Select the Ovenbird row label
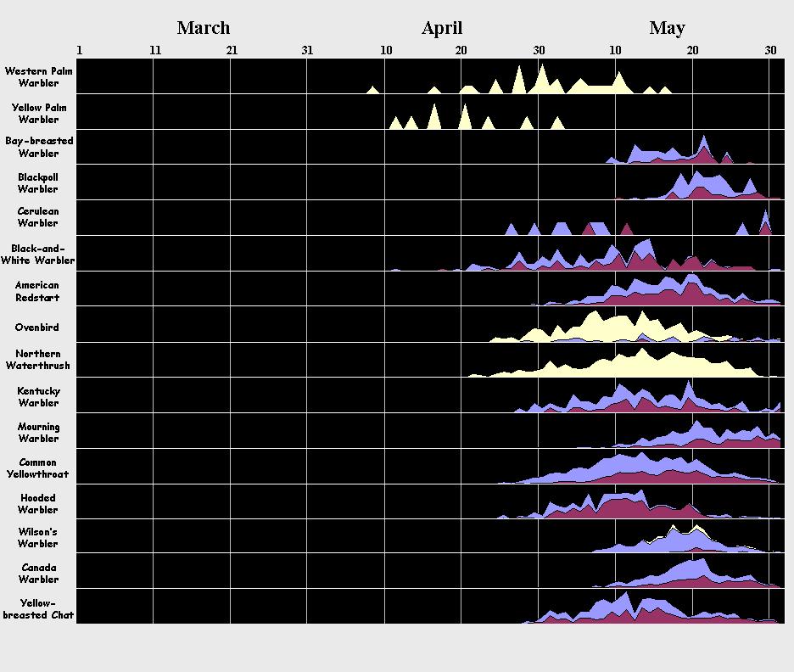The width and height of the screenshot is (794, 672). pyautogui.click(x=37, y=328)
